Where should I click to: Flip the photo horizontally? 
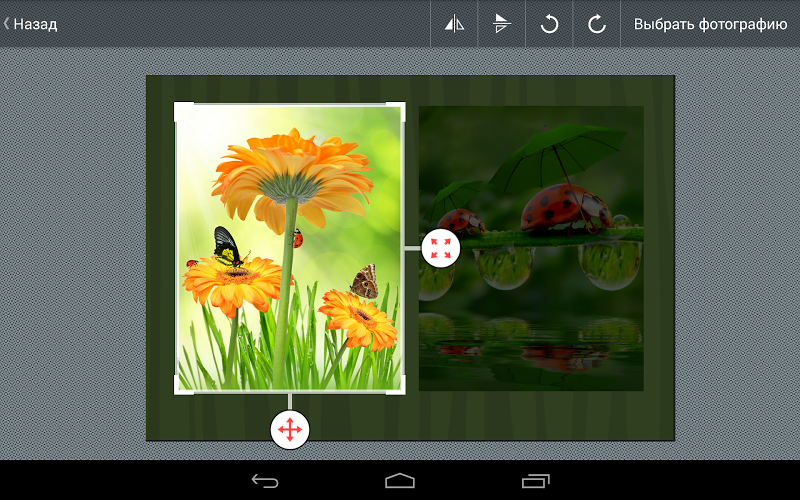point(454,24)
